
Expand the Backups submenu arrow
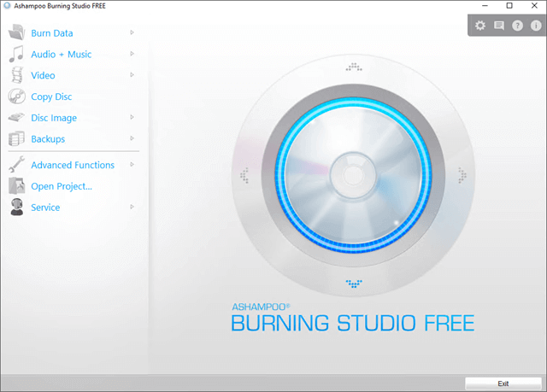click(x=132, y=138)
